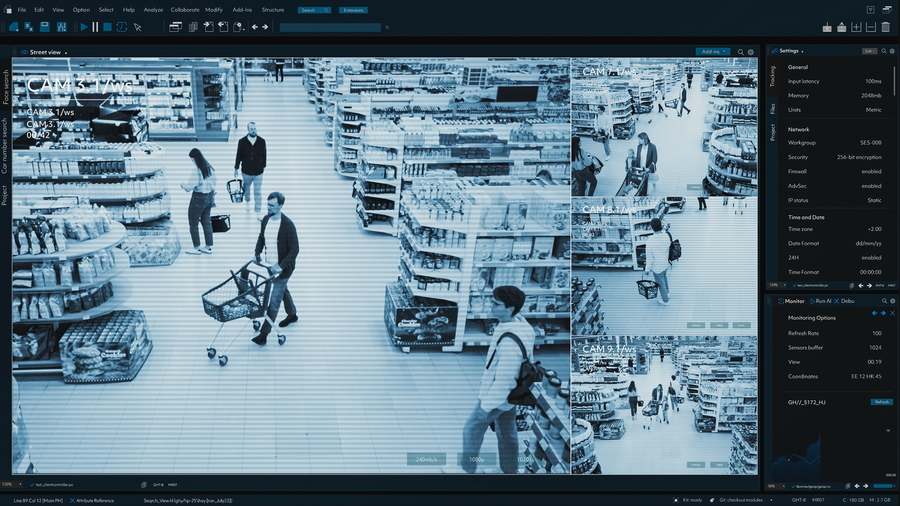The height and width of the screenshot is (506, 900).
Task: Click the Stop square icon
Action: pos(108,27)
